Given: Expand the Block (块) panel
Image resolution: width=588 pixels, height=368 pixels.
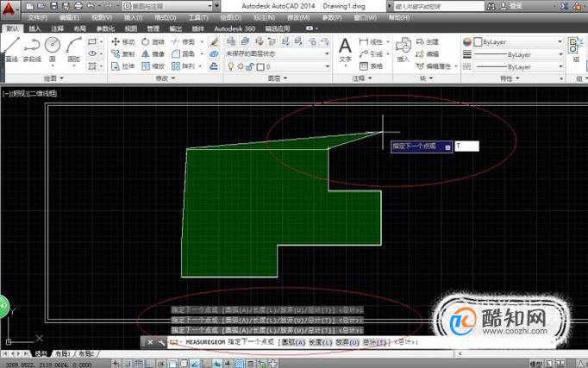Looking at the screenshot, I should (x=426, y=78).
